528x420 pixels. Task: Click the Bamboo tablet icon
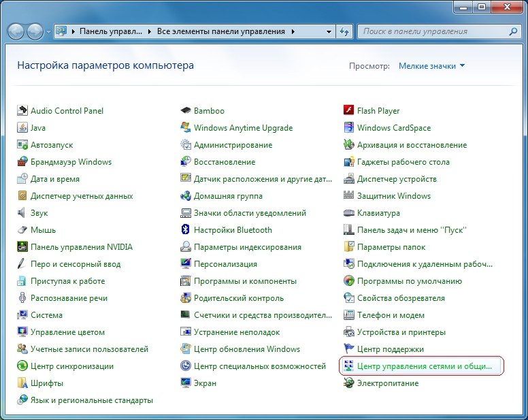186,110
